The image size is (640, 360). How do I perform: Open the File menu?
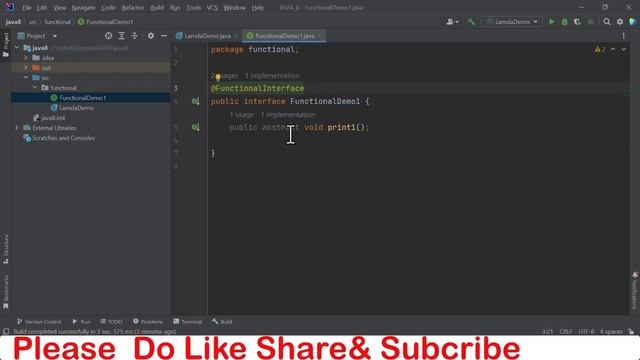click(x=27, y=8)
